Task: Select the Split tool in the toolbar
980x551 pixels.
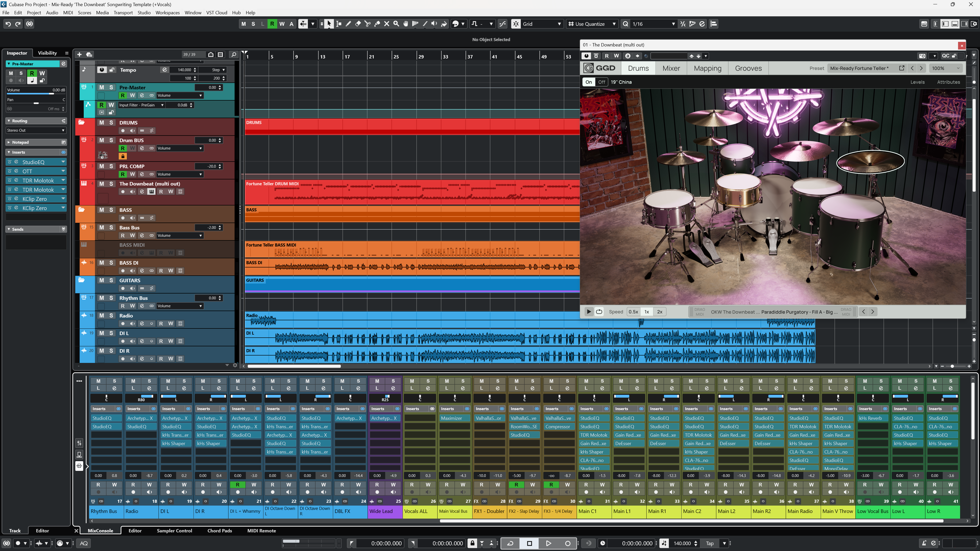Action: click(368, 23)
